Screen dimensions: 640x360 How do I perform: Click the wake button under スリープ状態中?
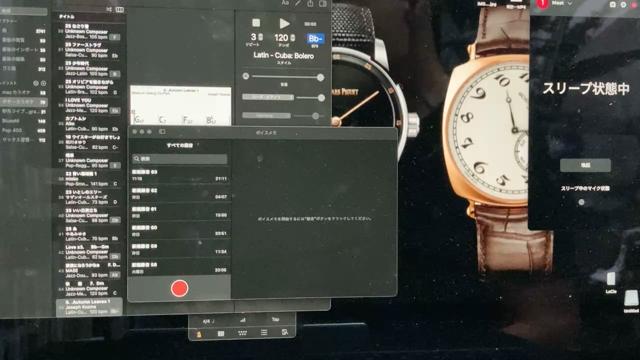point(585,165)
